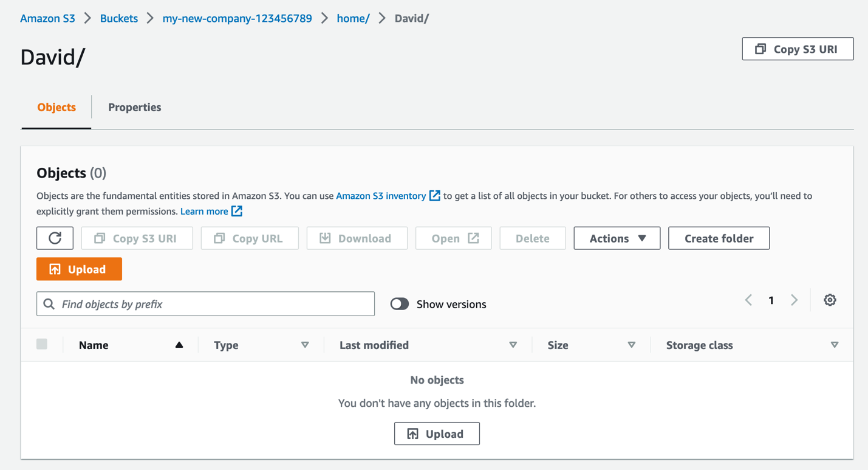Select the Objects tab
Viewport: 868px width, 470px height.
pos(56,107)
